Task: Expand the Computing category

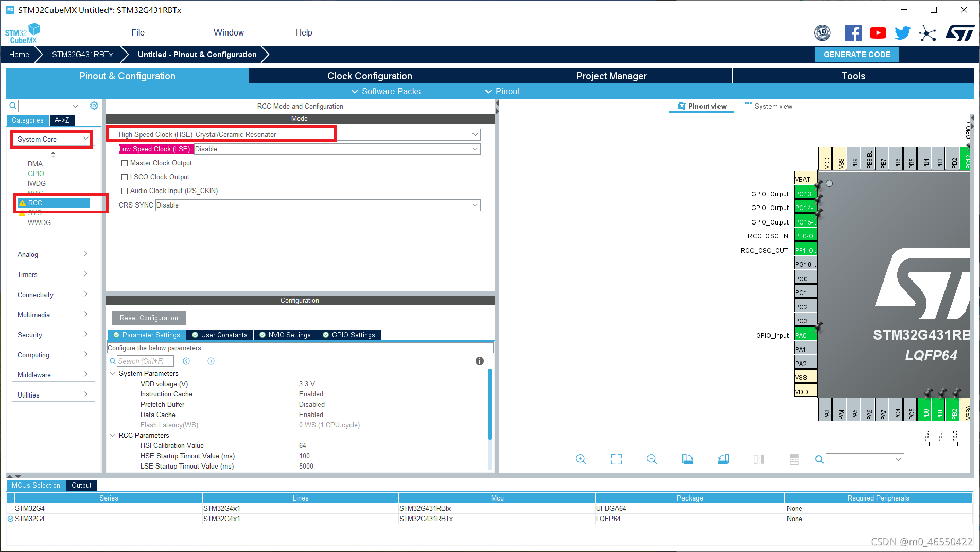Action: click(52, 355)
